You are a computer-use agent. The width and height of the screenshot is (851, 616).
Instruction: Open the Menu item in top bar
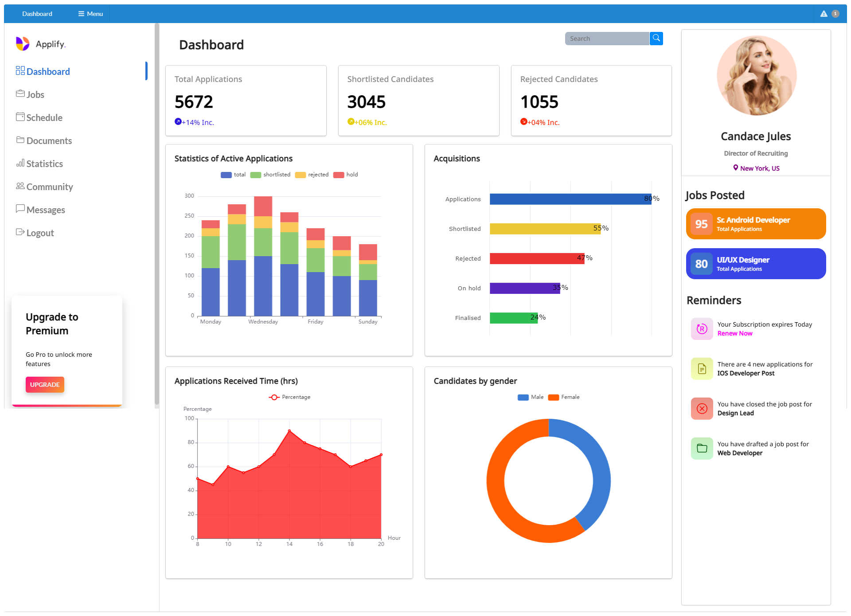click(x=90, y=14)
